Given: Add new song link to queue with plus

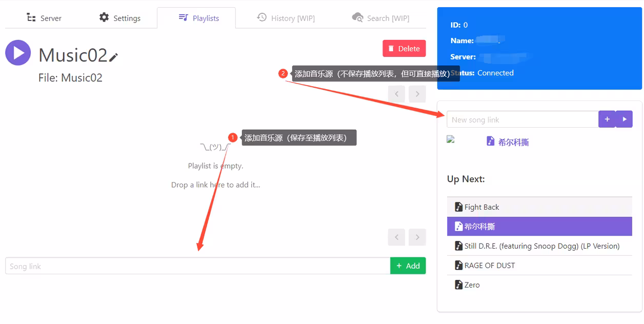Looking at the screenshot, I should click(x=607, y=119).
